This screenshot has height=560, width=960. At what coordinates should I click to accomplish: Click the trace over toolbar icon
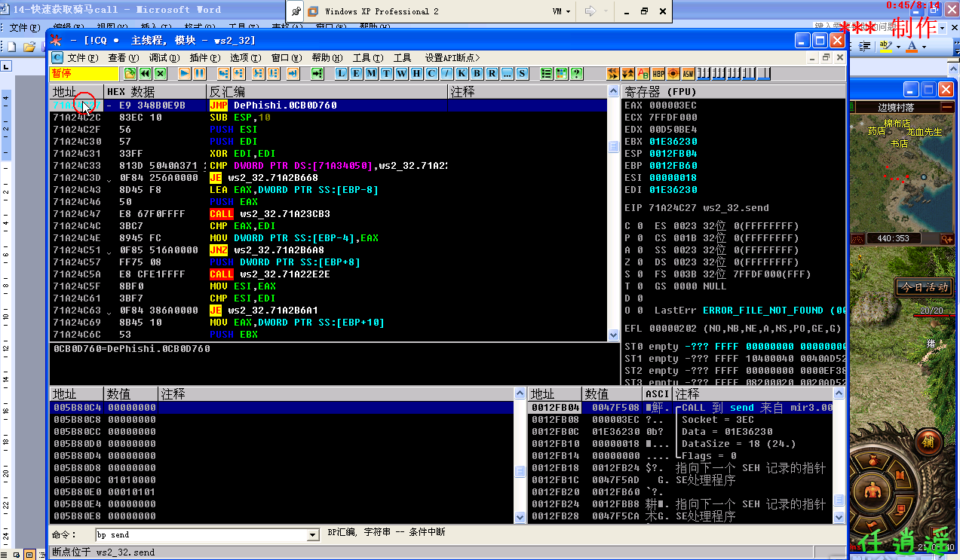click(x=273, y=73)
